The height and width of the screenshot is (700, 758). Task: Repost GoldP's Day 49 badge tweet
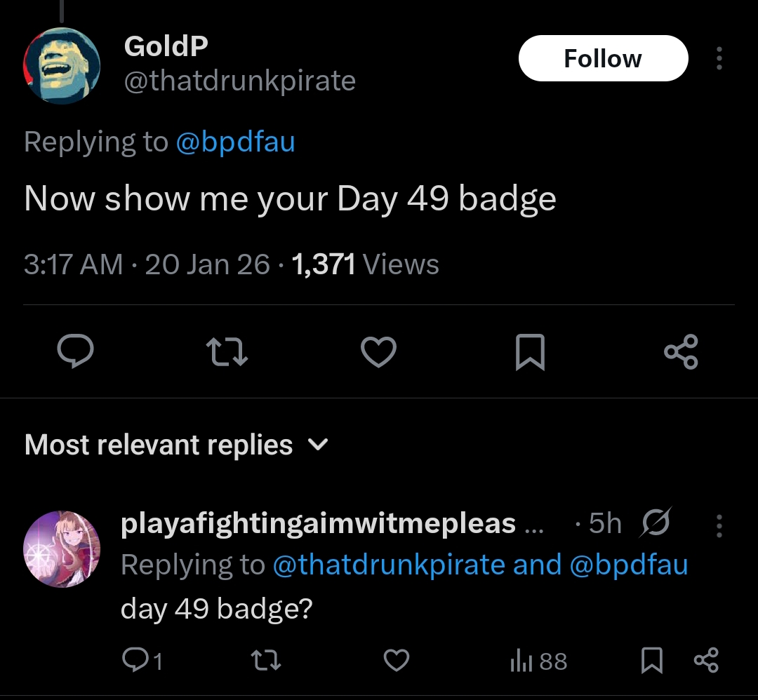[227, 351]
